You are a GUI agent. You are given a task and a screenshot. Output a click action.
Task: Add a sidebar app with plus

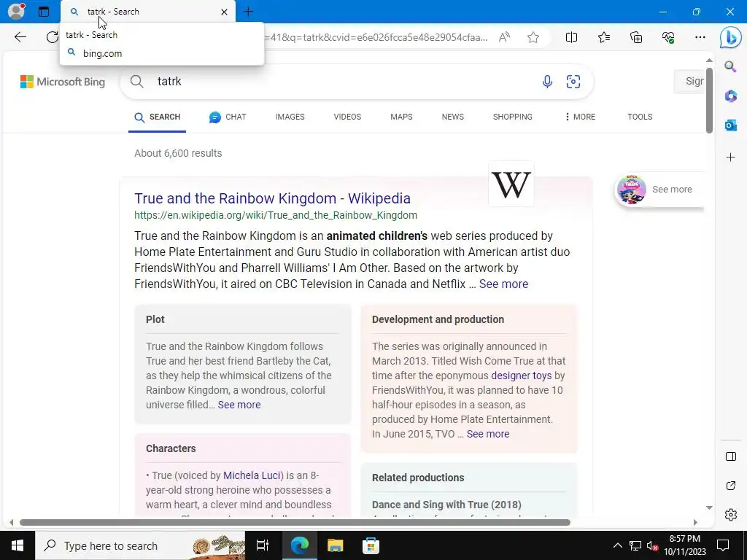[x=730, y=157]
